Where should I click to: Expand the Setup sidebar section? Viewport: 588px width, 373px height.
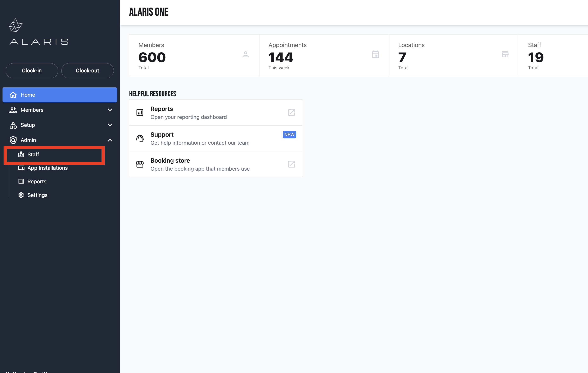[110, 125]
